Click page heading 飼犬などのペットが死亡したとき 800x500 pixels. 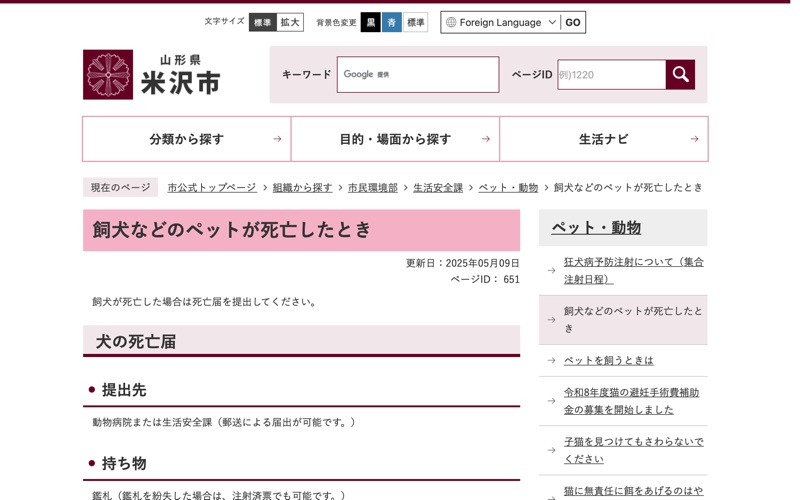click(232, 230)
